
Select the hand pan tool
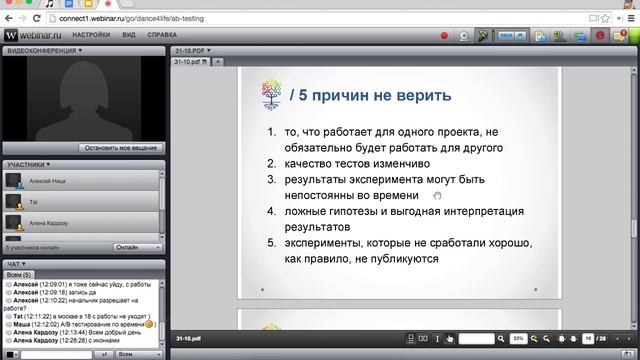tap(449, 339)
